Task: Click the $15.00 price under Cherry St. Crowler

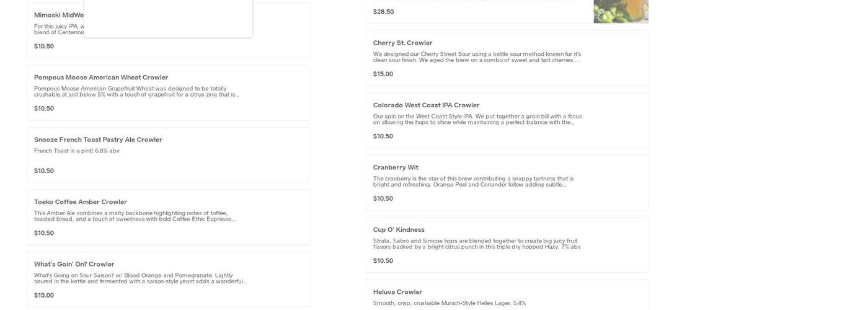Action: coord(383,74)
